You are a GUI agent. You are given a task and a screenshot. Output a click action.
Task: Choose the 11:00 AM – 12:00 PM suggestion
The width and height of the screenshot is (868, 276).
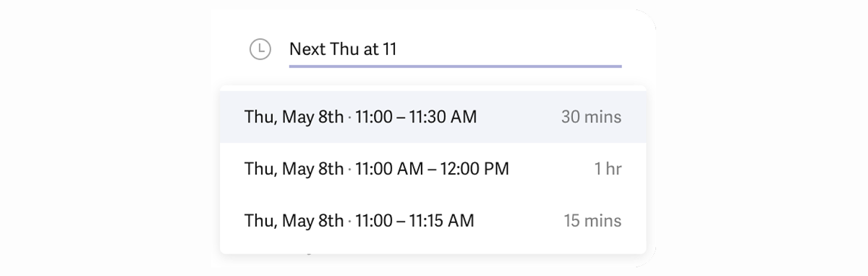[433, 169]
